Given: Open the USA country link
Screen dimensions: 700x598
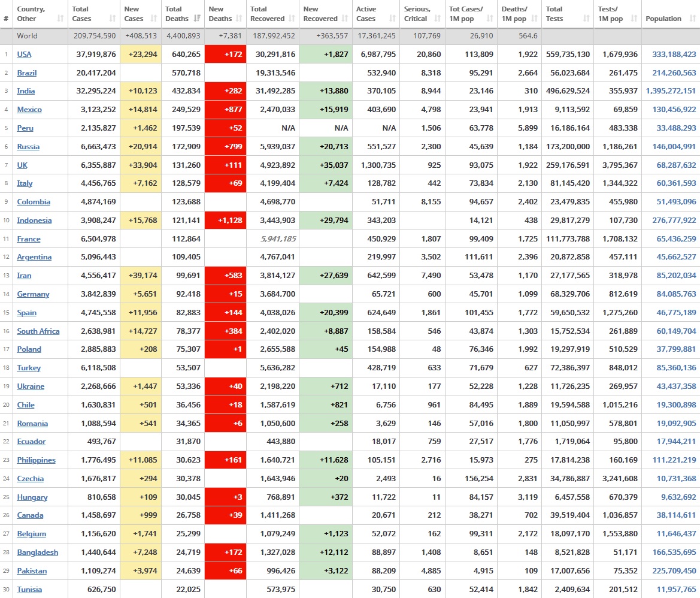Looking at the screenshot, I should [24, 54].
